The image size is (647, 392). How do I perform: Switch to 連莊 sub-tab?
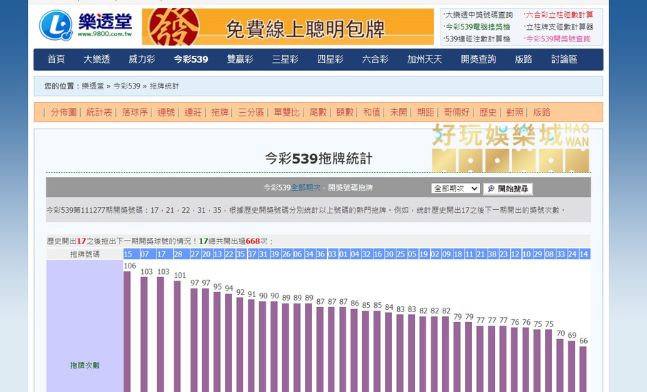(x=193, y=112)
